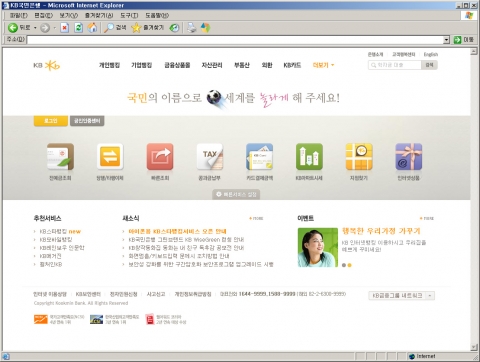Click the Internet zone globe in status bar

(412, 356)
